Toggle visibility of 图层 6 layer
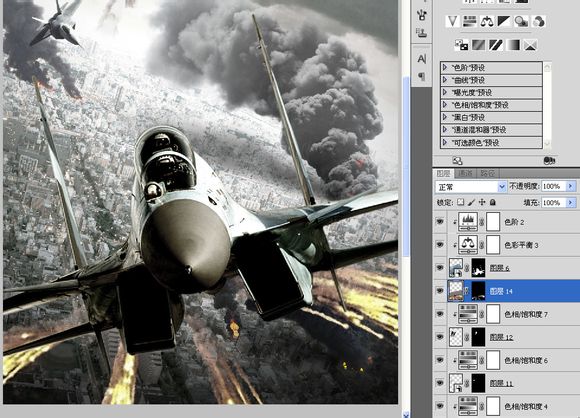Image resolution: width=580 pixels, height=418 pixels. (x=440, y=267)
